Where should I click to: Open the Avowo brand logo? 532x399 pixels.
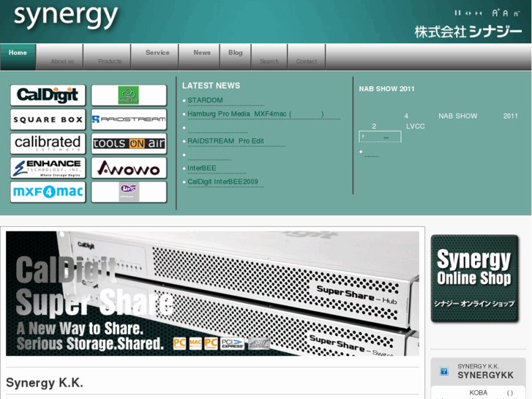coord(129,168)
